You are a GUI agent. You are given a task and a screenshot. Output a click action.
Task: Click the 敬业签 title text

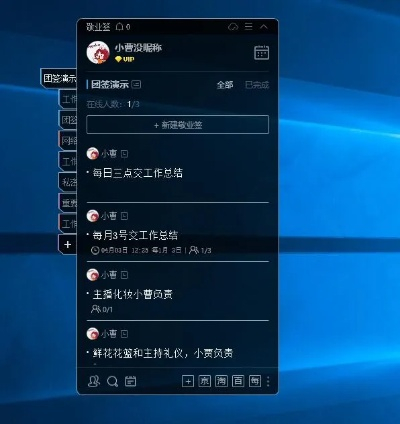pyautogui.click(x=98, y=27)
